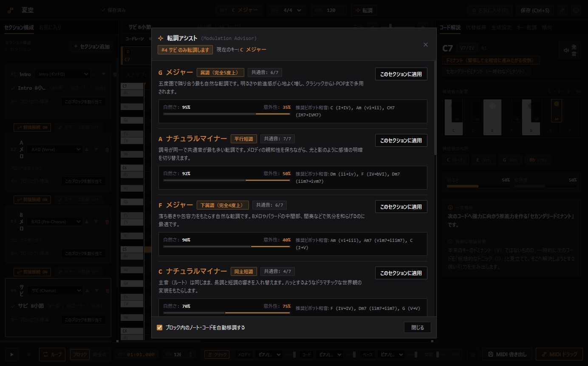Click MIDI 書き出し export button
Viewport: 588px width, 366px height.
(507, 354)
